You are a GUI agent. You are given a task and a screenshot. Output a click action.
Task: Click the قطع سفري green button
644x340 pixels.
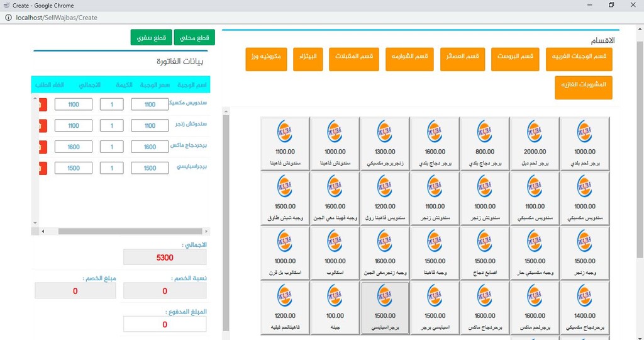click(151, 37)
